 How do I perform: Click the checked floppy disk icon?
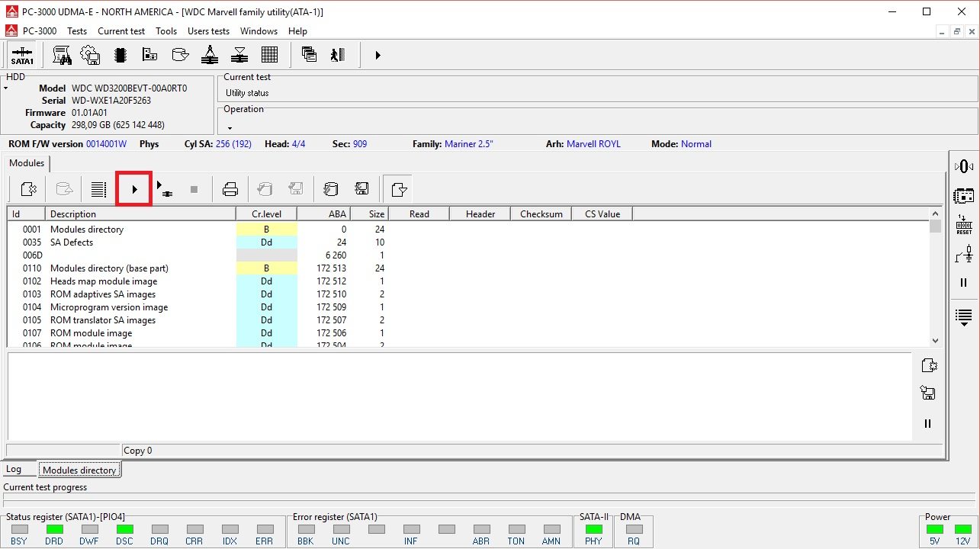click(362, 189)
